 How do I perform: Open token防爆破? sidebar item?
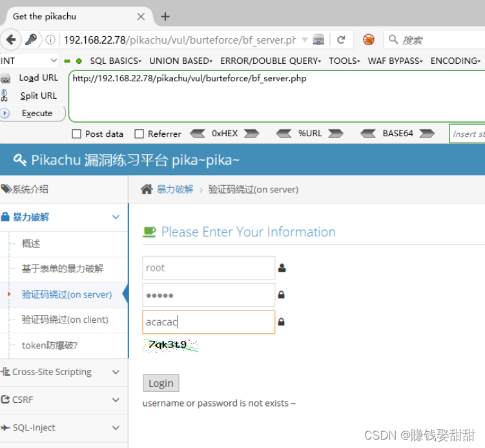pyautogui.click(x=50, y=345)
